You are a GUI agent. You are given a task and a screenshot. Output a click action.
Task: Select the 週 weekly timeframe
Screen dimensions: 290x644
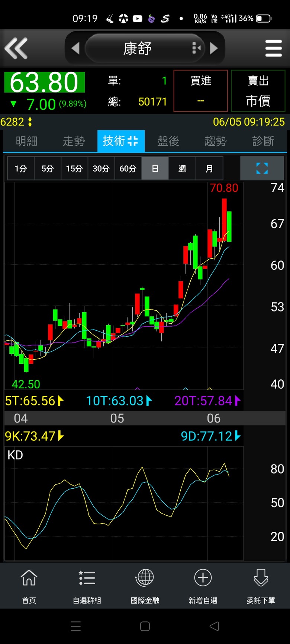pyautogui.click(x=182, y=169)
